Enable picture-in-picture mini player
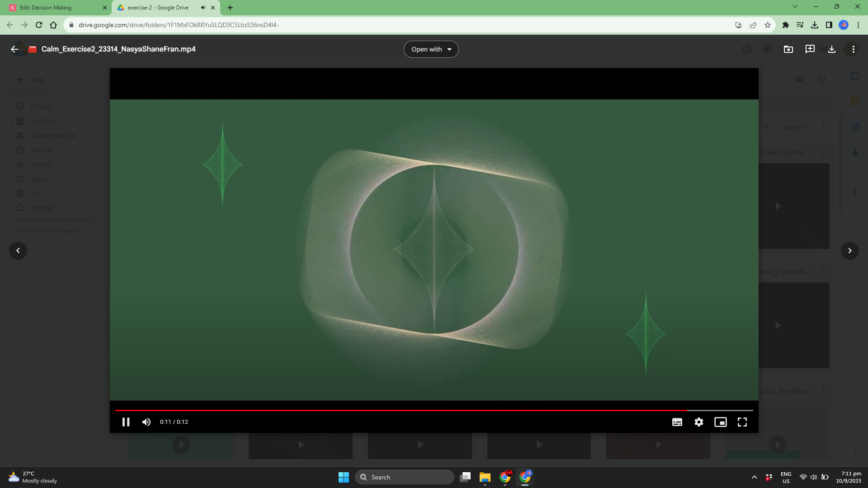868x488 pixels. coord(720,422)
